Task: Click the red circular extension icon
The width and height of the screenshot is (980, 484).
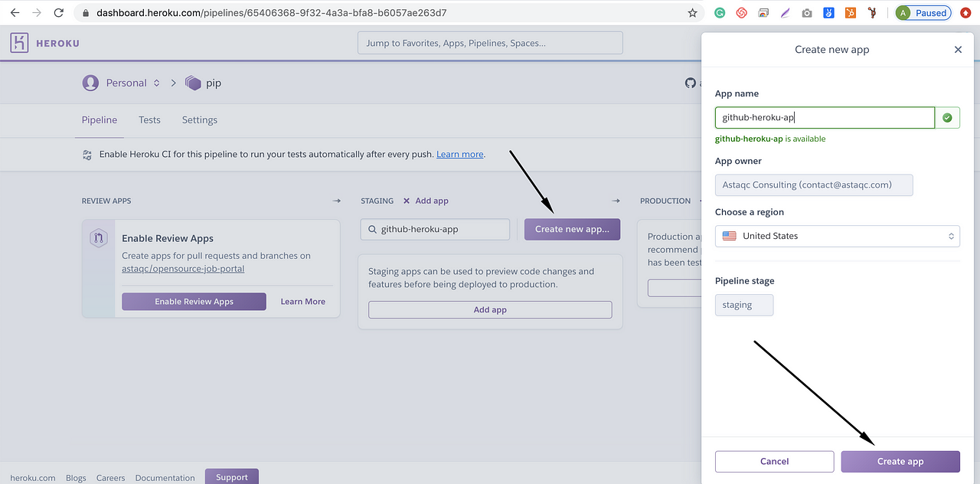Action: [741, 13]
